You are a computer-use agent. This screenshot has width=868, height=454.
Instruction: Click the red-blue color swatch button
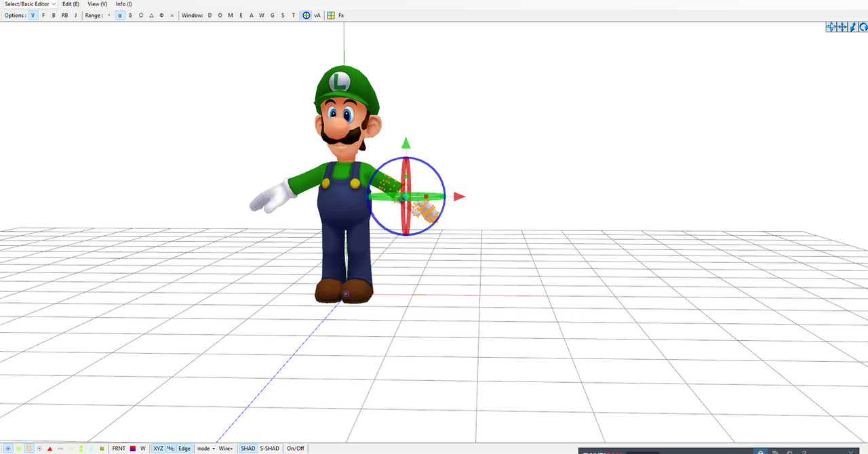coord(133,449)
